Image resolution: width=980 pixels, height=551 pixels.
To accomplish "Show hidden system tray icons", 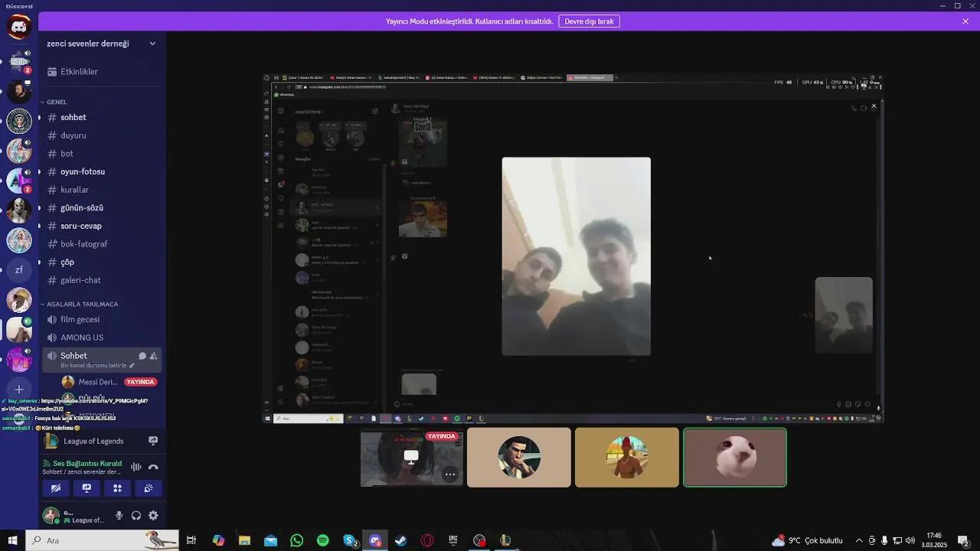I will click(x=858, y=540).
